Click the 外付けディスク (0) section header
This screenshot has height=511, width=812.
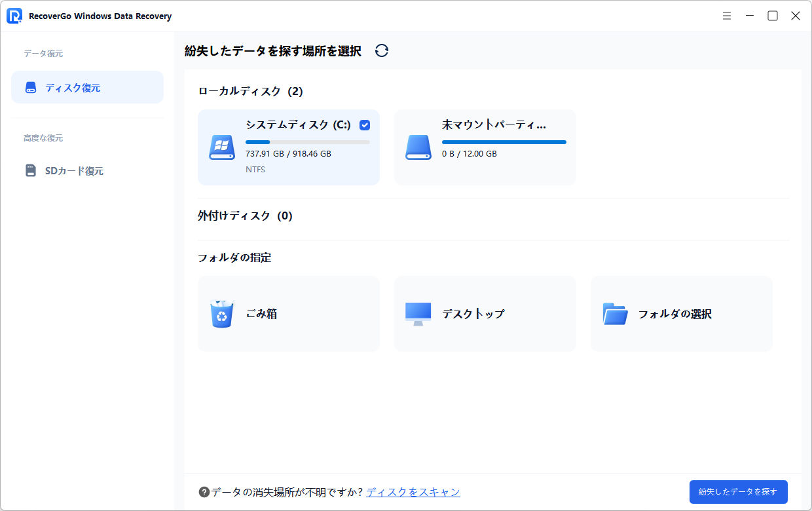tap(246, 216)
